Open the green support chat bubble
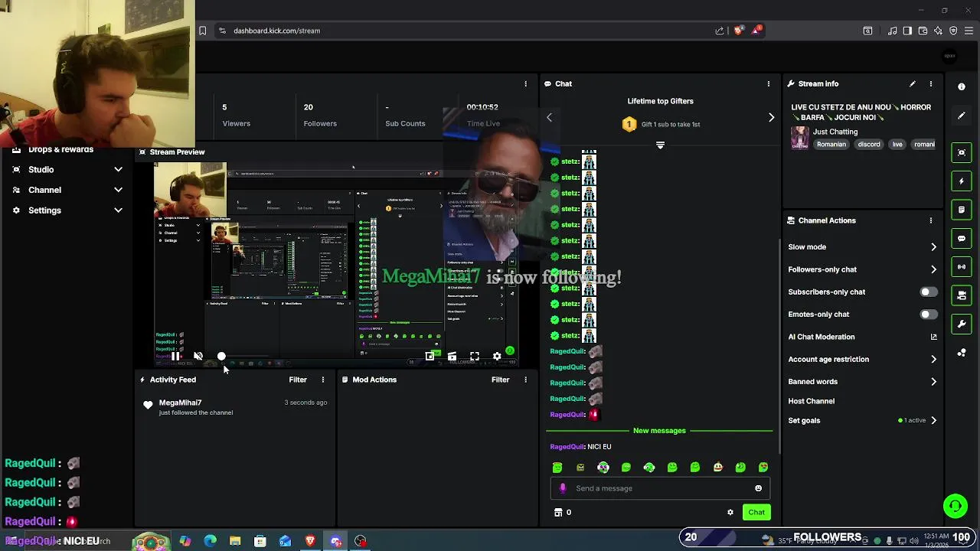Screen dimensions: 980x551 (955, 506)
